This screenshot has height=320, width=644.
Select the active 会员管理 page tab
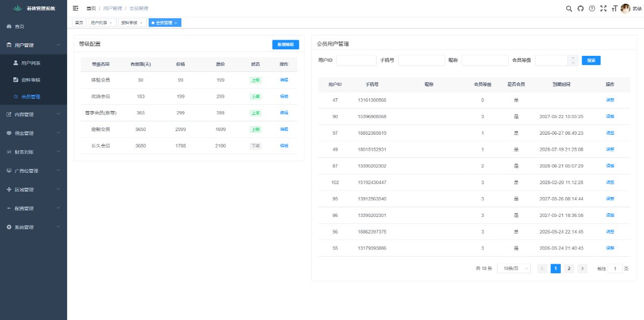point(164,23)
